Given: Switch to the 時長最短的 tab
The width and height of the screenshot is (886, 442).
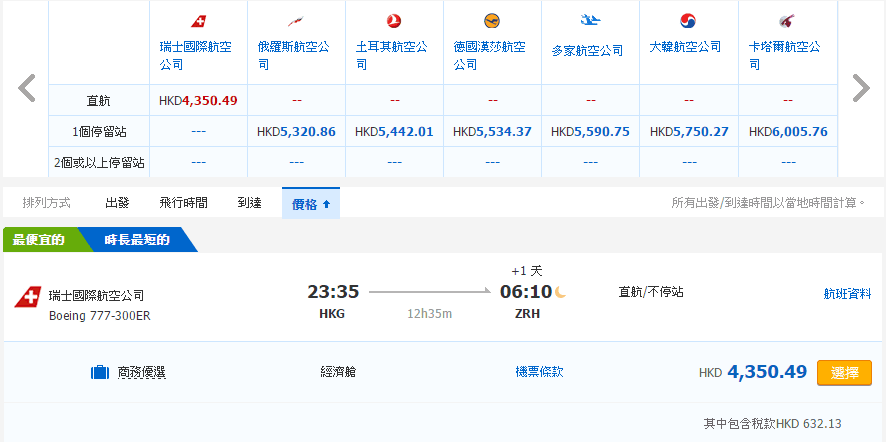Looking at the screenshot, I should (137, 240).
